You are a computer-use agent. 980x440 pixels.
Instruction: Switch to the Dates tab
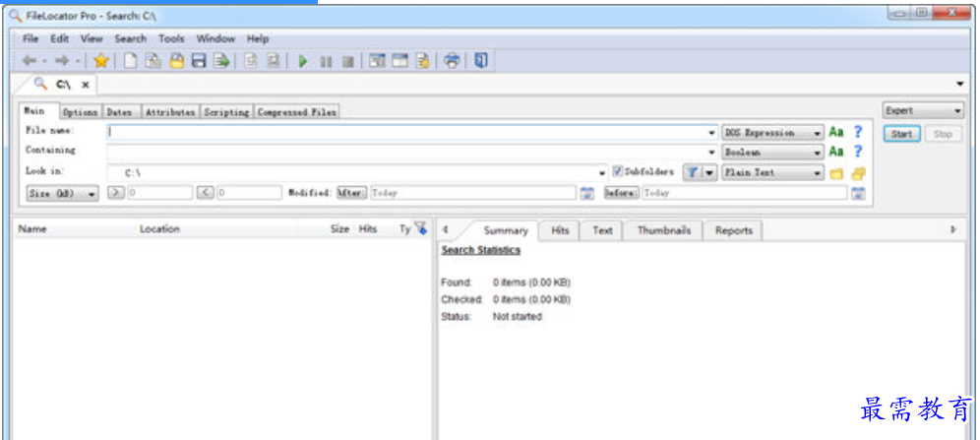point(120,112)
